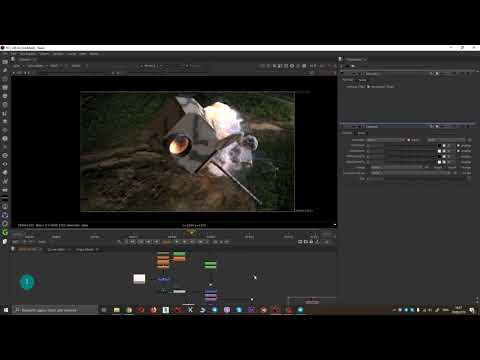
Task: Open the Workspace menu
Action: (x=28, y=54)
